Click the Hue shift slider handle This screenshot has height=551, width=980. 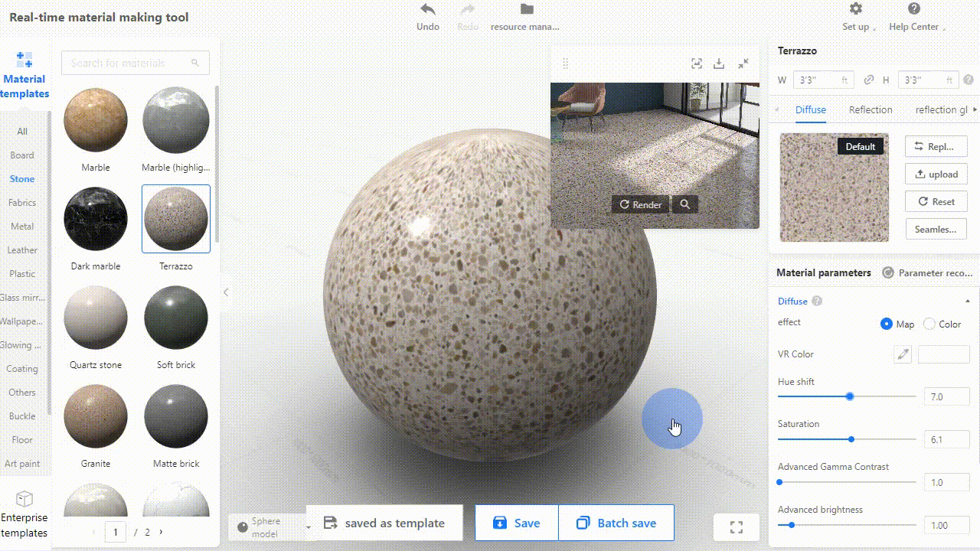pos(850,396)
